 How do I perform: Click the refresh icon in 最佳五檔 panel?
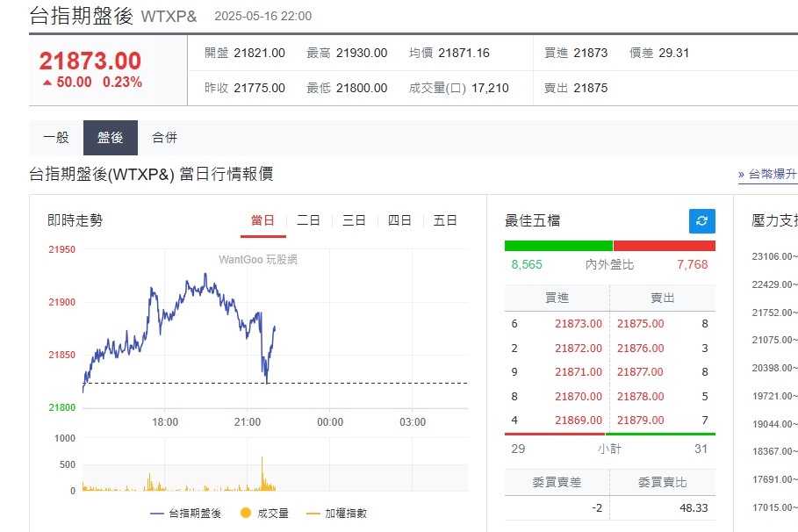pyautogui.click(x=701, y=221)
